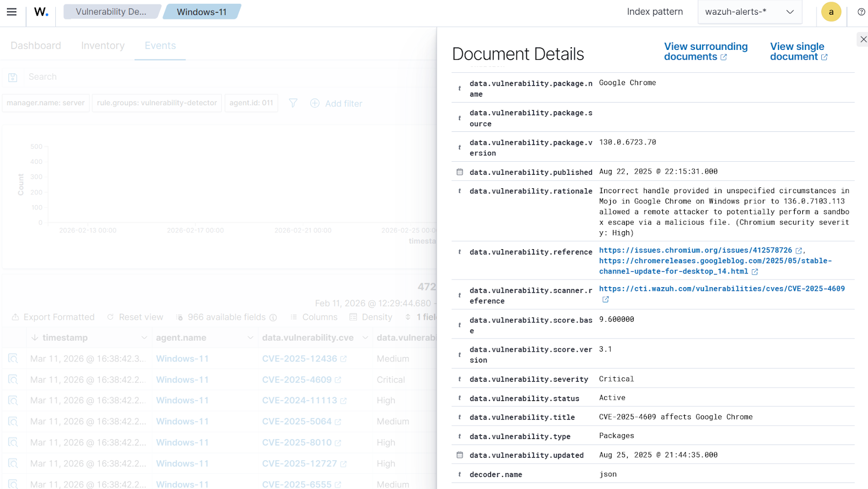Open the hamburger navigation menu
The width and height of the screenshot is (868, 489).
[x=11, y=12]
